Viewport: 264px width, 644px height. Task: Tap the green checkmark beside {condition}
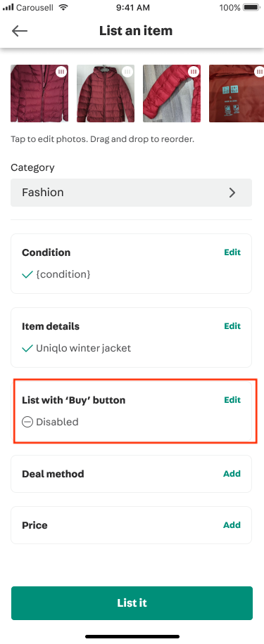pos(27,274)
